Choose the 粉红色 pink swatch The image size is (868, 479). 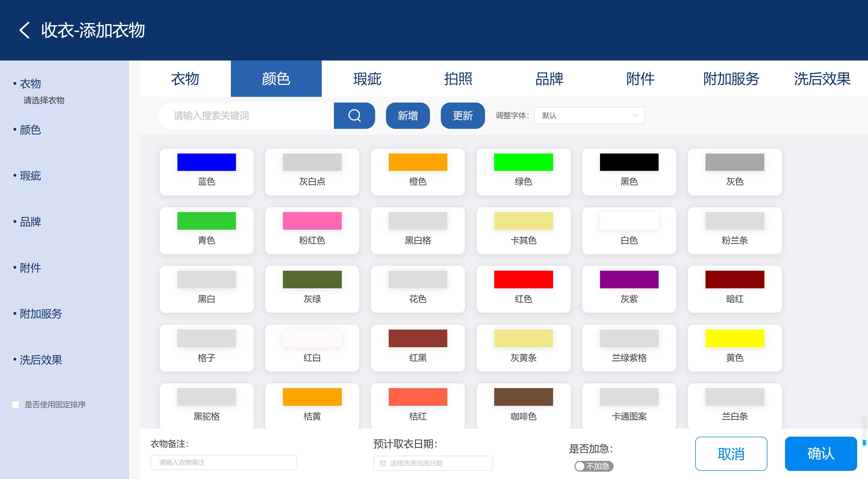pos(312,230)
